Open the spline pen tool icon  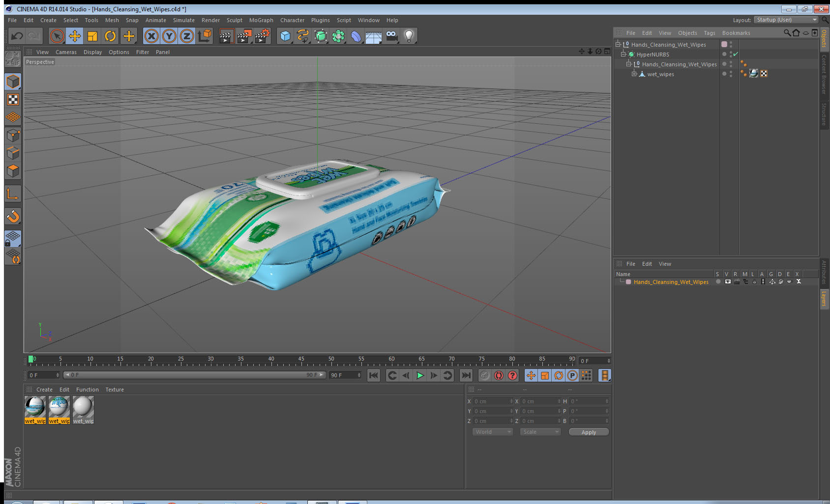(303, 36)
